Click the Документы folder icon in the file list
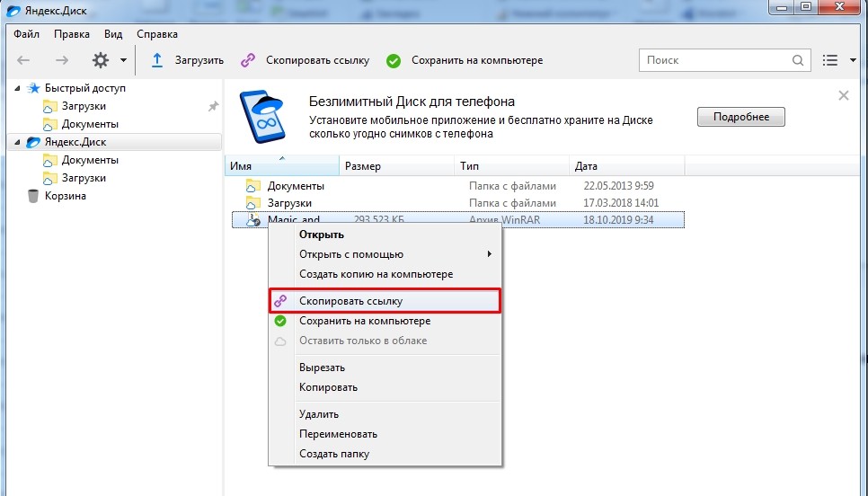Screen dimensions: 868x496 pos(253,185)
